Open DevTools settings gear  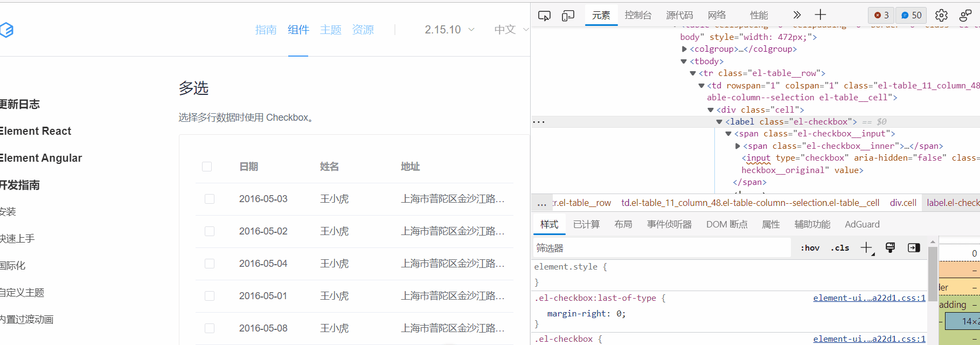(x=941, y=15)
